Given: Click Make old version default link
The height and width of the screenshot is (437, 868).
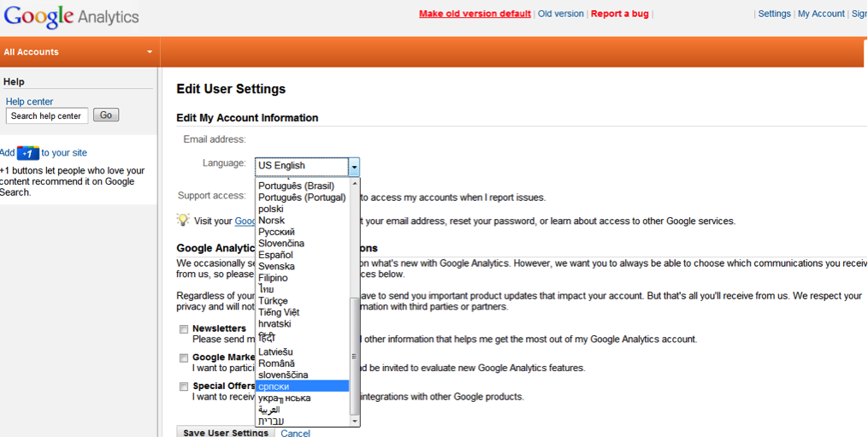Looking at the screenshot, I should coord(475,14).
